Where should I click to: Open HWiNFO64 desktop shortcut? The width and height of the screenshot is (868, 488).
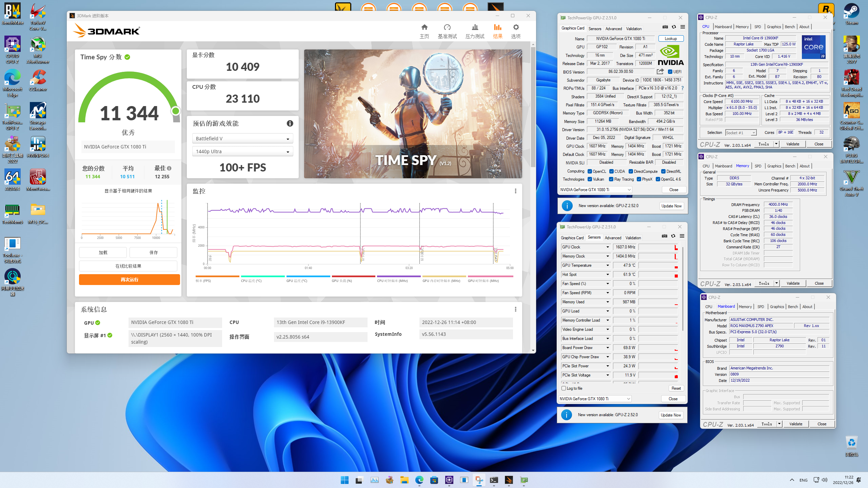click(38, 147)
